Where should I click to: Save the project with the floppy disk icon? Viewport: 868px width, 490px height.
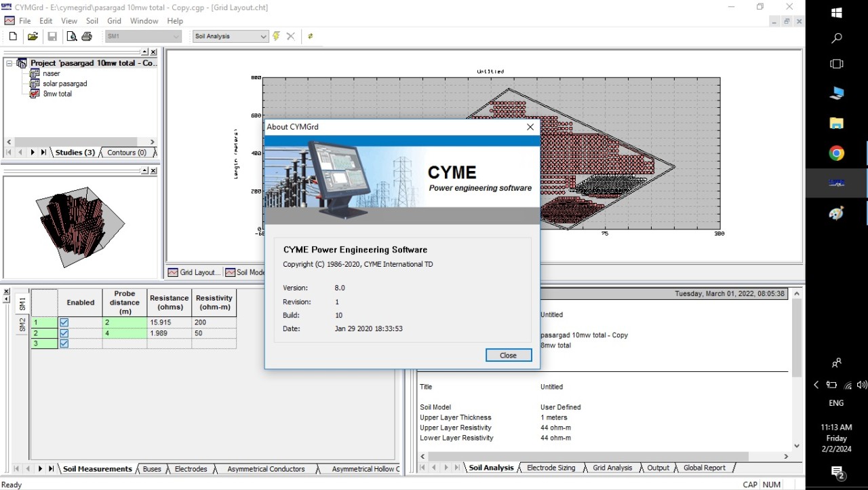coord(52,37)
